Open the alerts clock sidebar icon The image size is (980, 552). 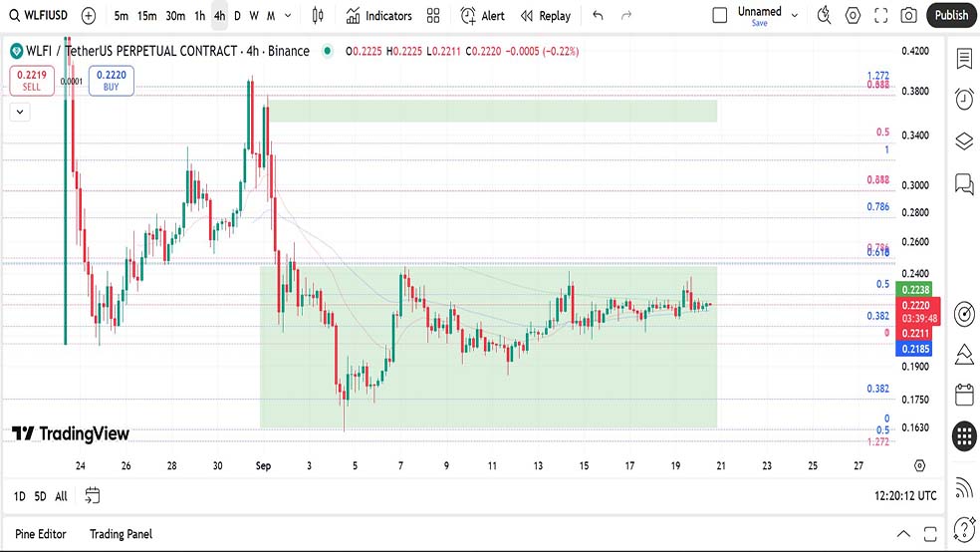click(x=964, y=100)
